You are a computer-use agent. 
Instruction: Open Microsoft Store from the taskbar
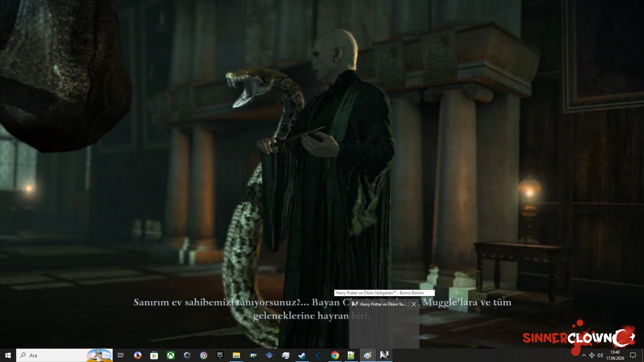154,355
